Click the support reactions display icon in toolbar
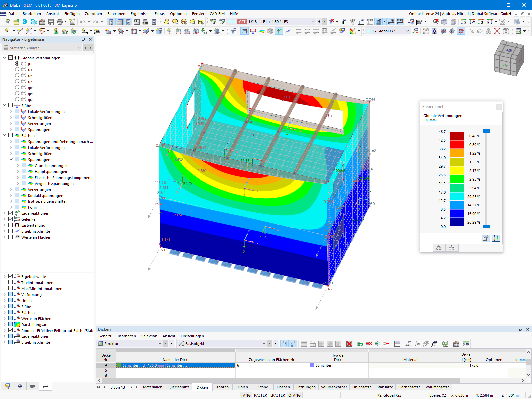This screenshot has width=532, height=399. [279, 31]
